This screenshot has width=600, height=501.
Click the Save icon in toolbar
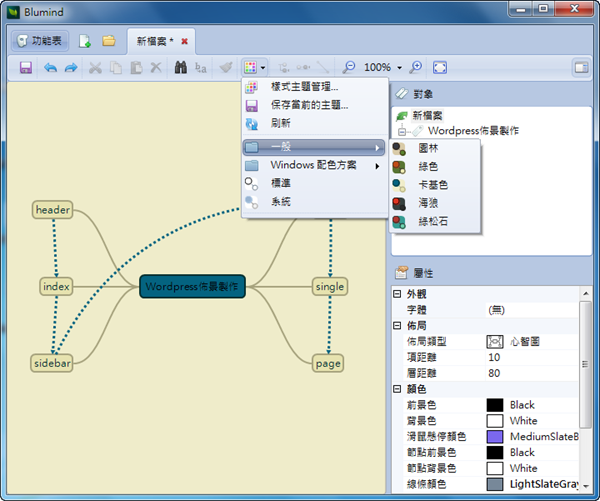coord(26,68)
